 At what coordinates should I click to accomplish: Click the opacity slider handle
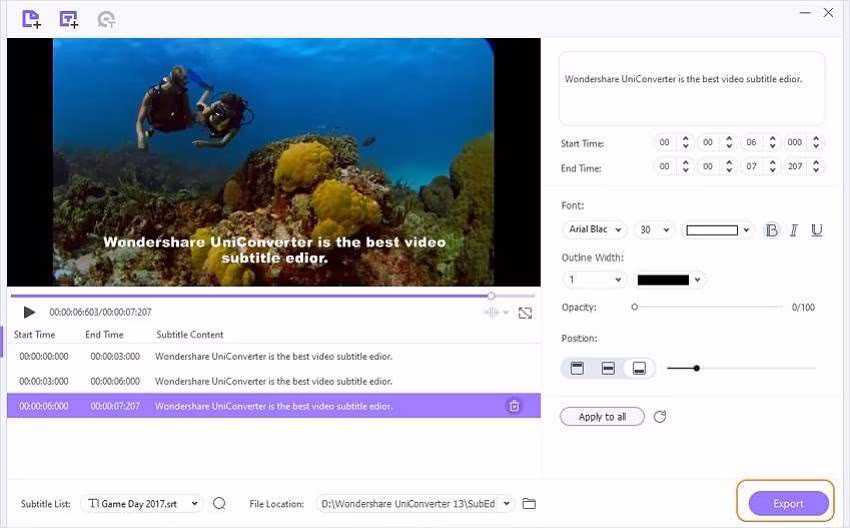(634, 307)
